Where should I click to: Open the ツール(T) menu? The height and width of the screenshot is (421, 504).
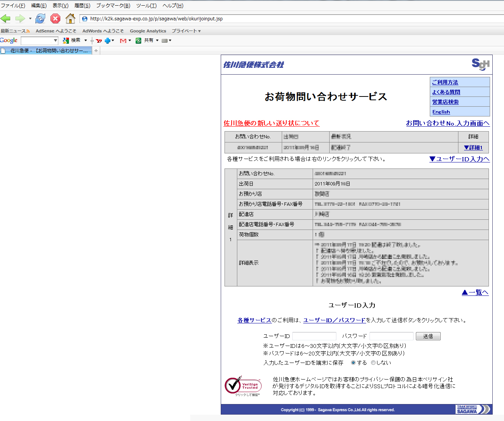pyautogui.click(x=146, y=6)
